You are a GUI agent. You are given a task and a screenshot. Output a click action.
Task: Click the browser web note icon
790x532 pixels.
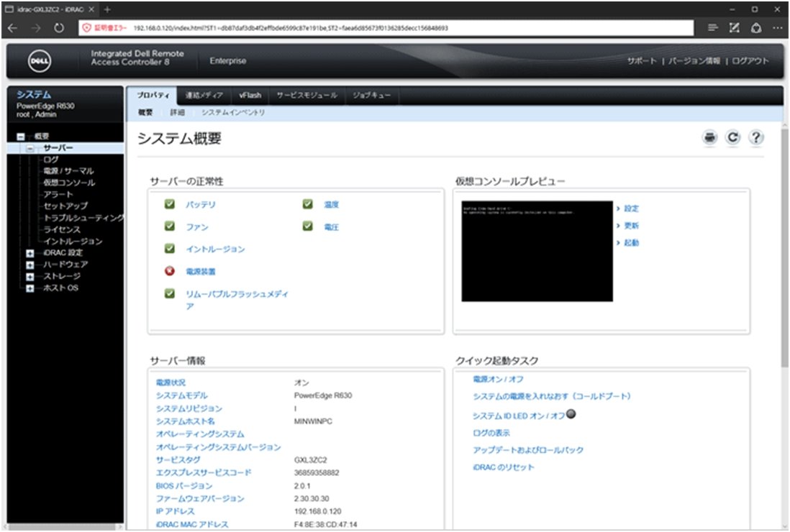[735, 28]
